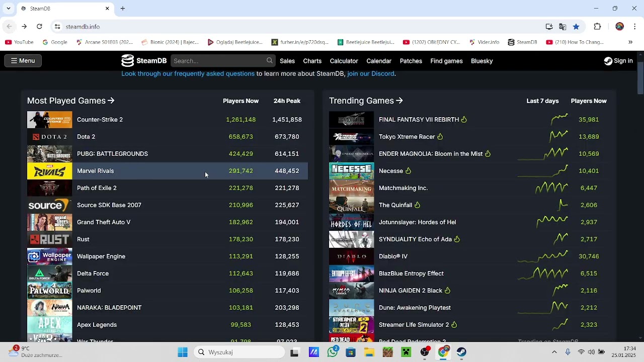Viewport: 644px width, 362px height.
Task: Click Path of Exile 2 players count 221,278
Action: tap(240, 188)
